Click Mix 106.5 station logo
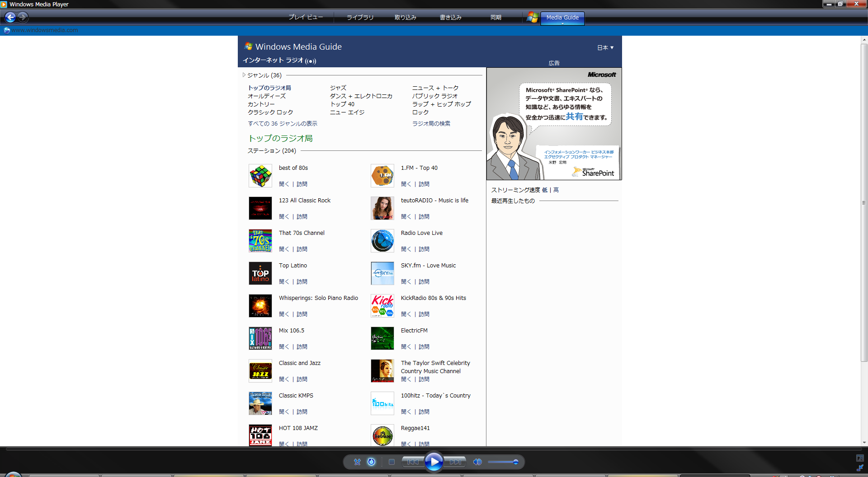The image size is (868, 477). pos(260,338)
